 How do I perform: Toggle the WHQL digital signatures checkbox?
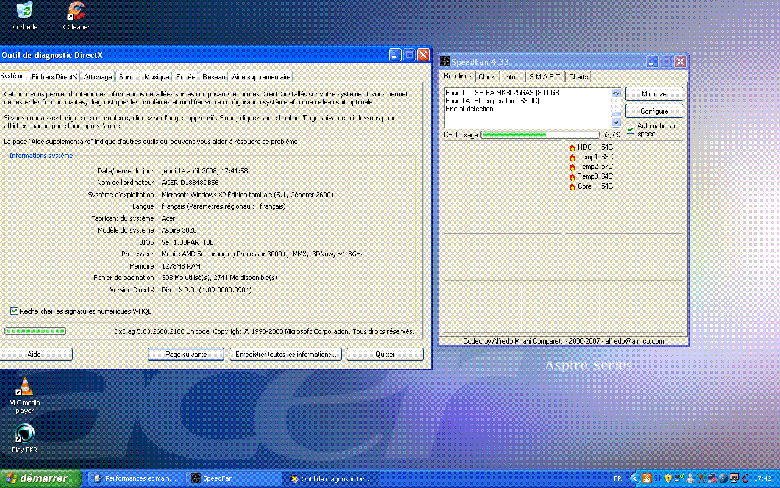[x=13, y=311]
